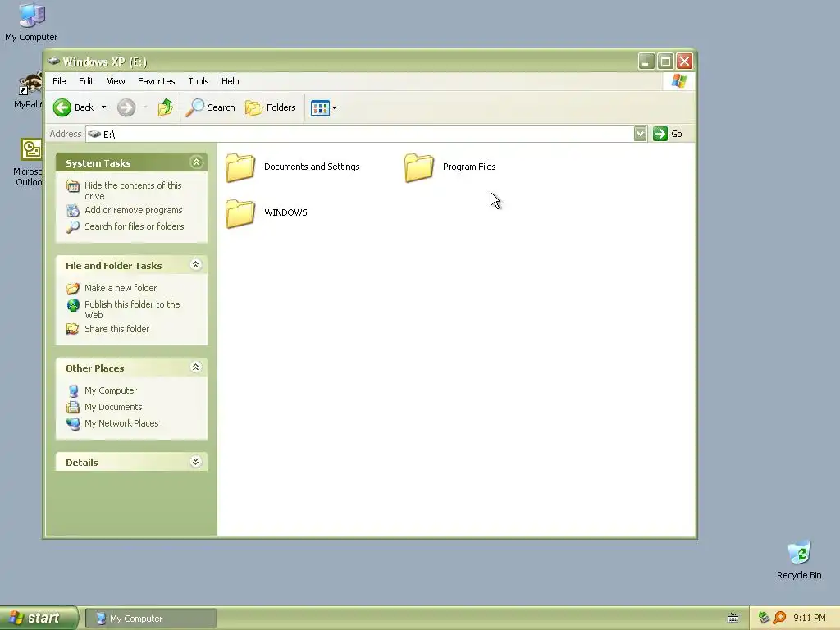Click the orange magnifier tray icon

pos(779,618)
